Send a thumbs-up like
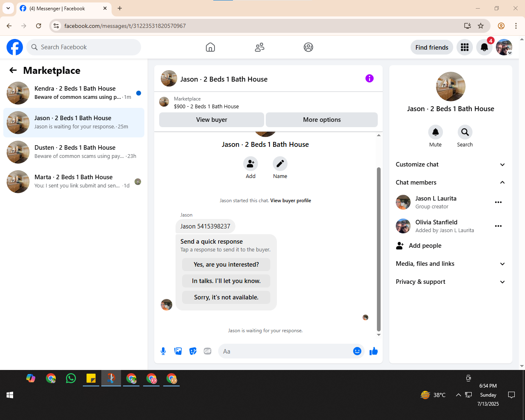 coord(374,351)
